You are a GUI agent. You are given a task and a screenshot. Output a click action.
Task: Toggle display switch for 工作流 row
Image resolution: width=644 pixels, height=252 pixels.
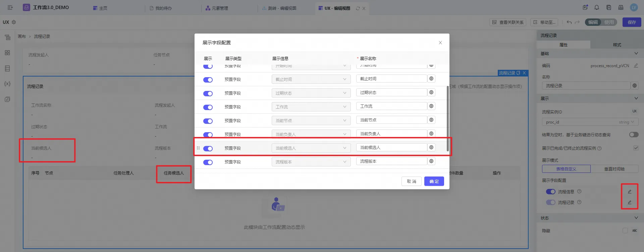208,107
